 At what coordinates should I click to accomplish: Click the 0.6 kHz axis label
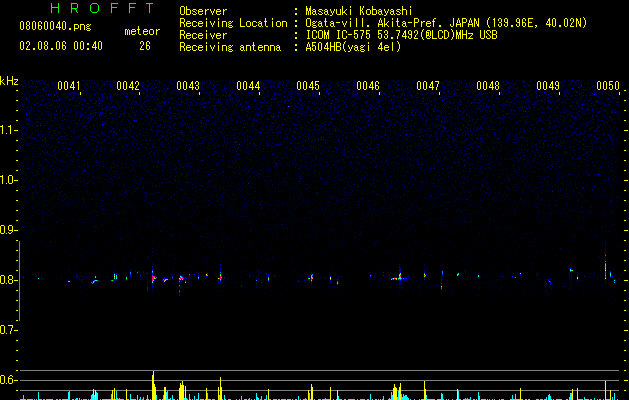(x=8, y=380)
